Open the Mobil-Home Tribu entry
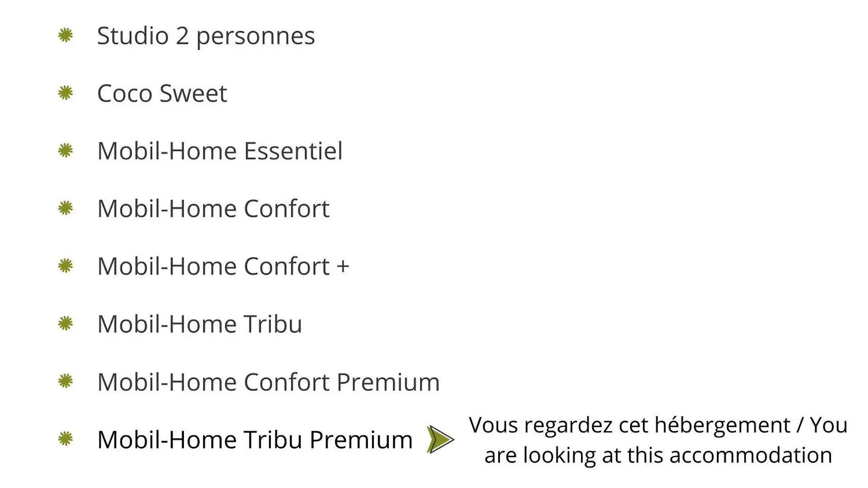This screenshot has height=488, width=868. click(199, 324)
